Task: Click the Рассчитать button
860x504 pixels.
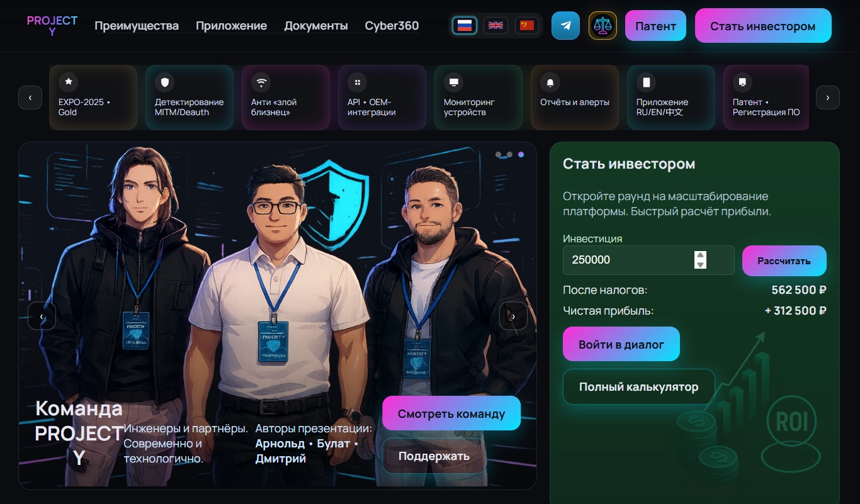Action: [784, 260]
